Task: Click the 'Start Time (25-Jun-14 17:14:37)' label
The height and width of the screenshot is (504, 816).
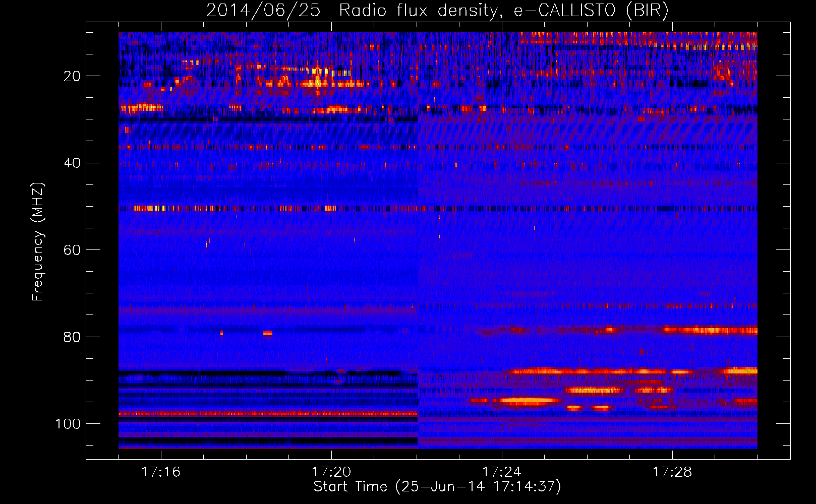Action: tap(437, 487)
